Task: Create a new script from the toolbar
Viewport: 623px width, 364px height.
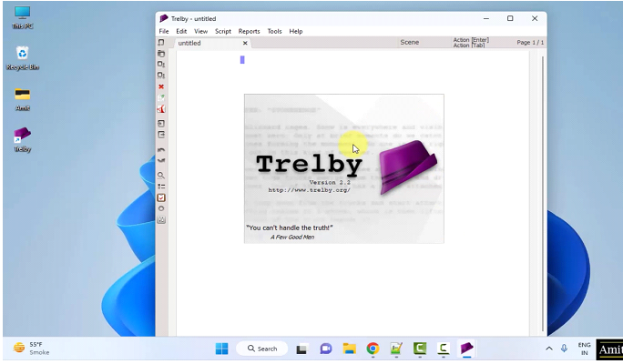Action: tap(161, 42)
